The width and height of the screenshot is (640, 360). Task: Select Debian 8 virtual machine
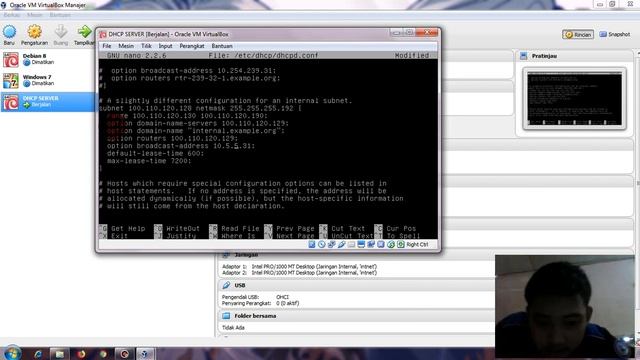pos(47,59)
